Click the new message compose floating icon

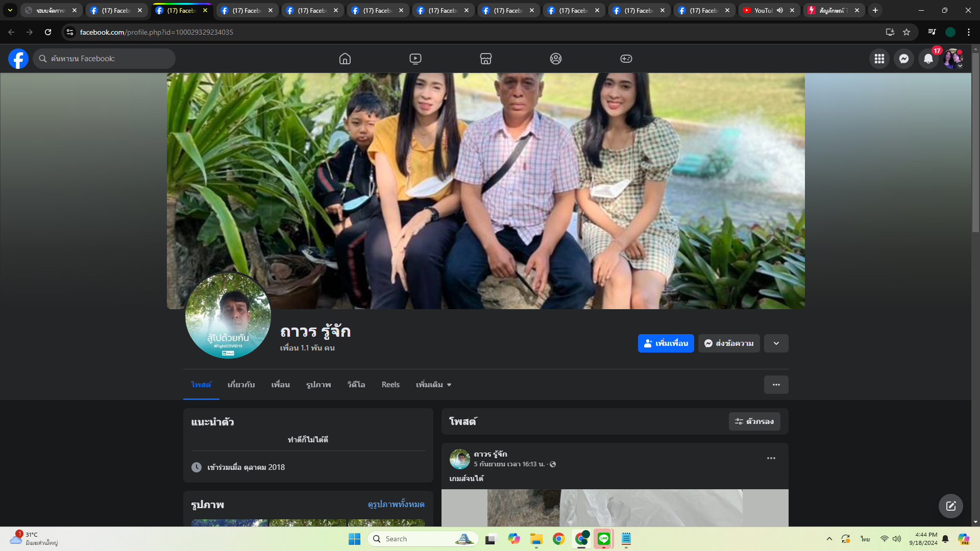pos(951,506)
